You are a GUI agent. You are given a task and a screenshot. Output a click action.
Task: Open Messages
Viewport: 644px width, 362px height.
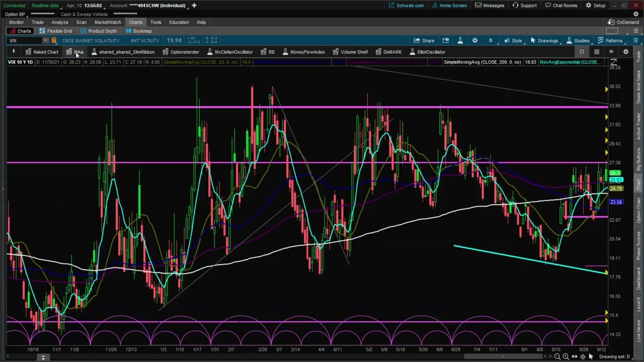click(x=490, y=6)
